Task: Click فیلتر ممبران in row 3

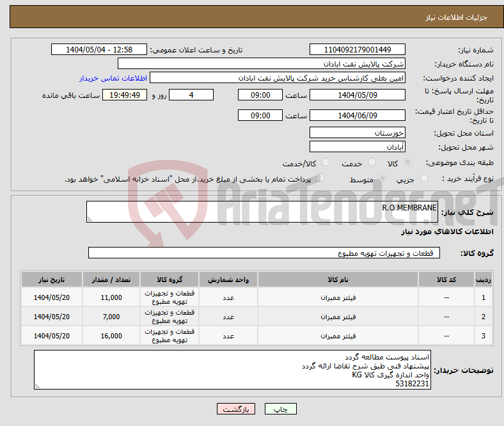Action: [338, 336]
